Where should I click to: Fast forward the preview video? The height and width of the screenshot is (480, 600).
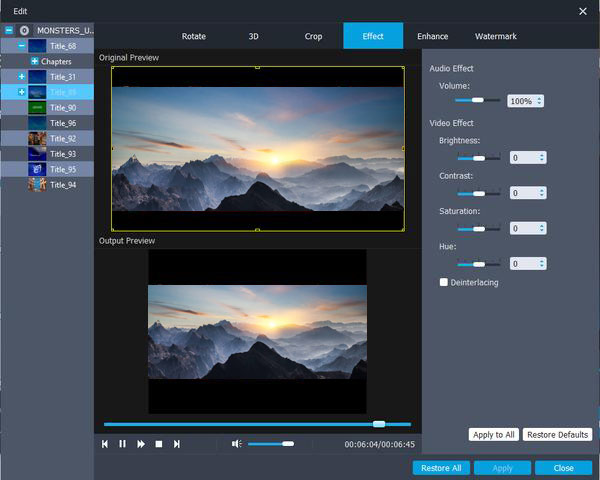[141, 444]
